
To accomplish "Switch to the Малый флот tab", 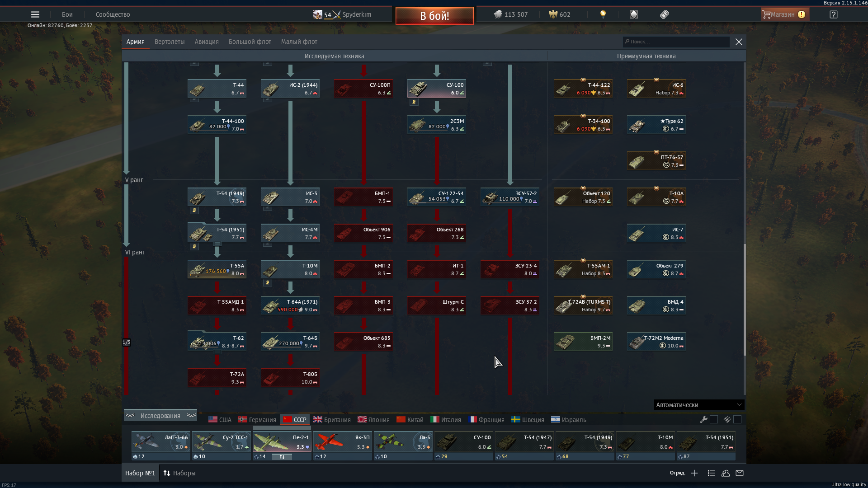I will (x=299, y=42).
